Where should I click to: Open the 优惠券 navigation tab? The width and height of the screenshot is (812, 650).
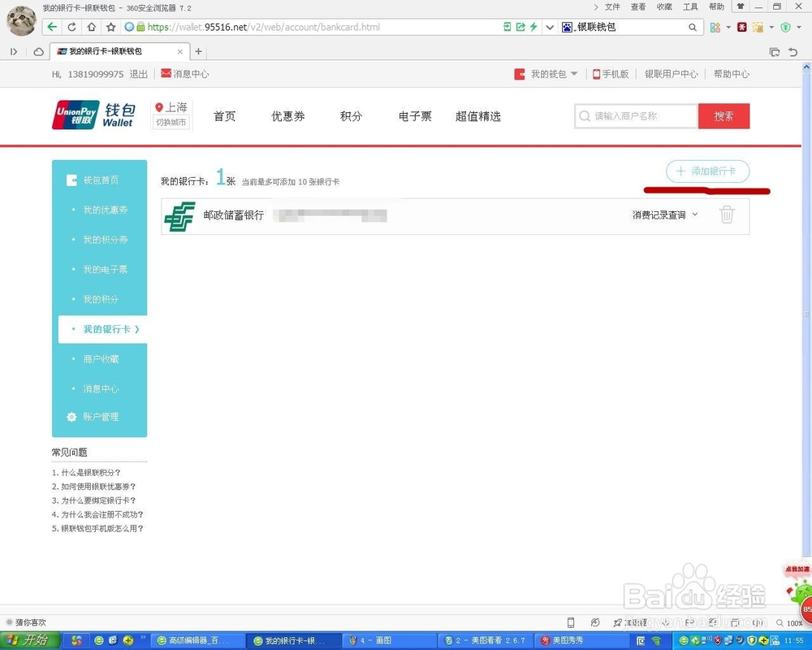click(x=288, y=116)
